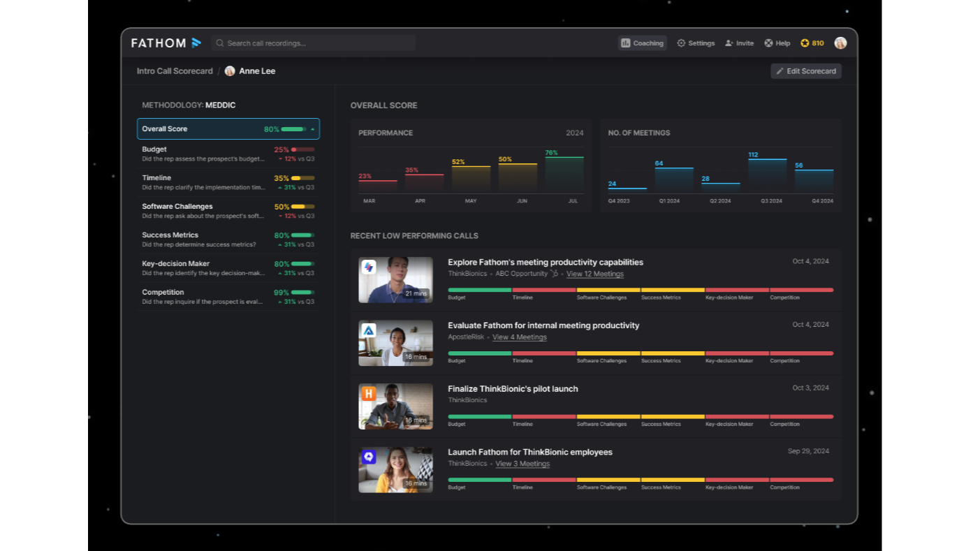Select the Intro Call Scorecard breadcrumb

(174, 71)
